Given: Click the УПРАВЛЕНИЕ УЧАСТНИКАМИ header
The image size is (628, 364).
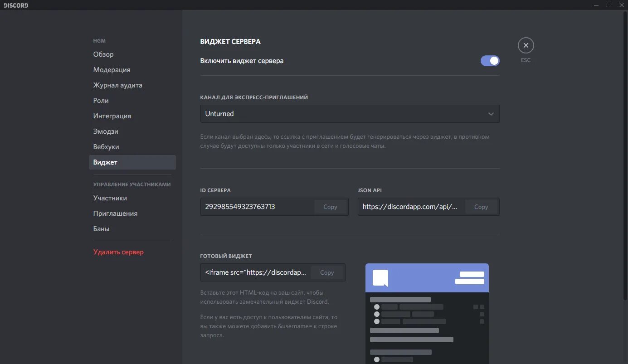Looking at the screenshot, I should [x=132, y=184].
